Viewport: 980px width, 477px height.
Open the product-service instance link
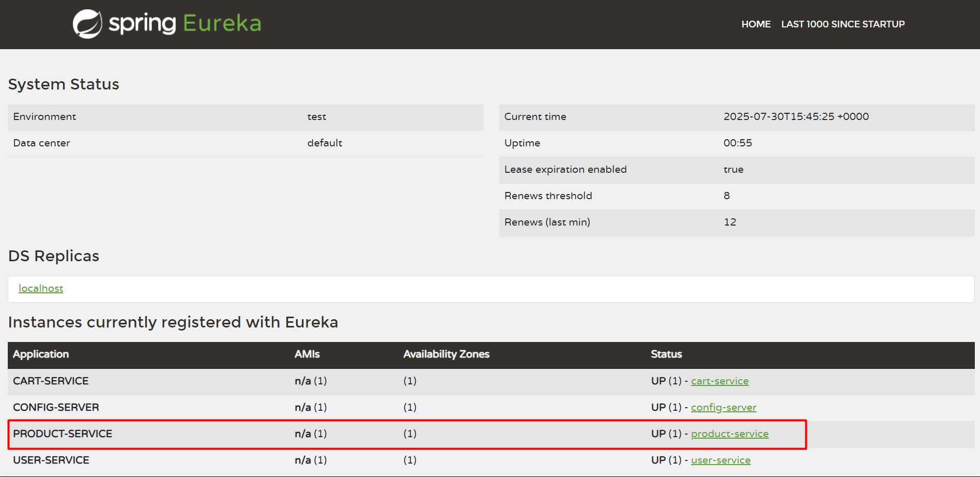tap(730, 434)
